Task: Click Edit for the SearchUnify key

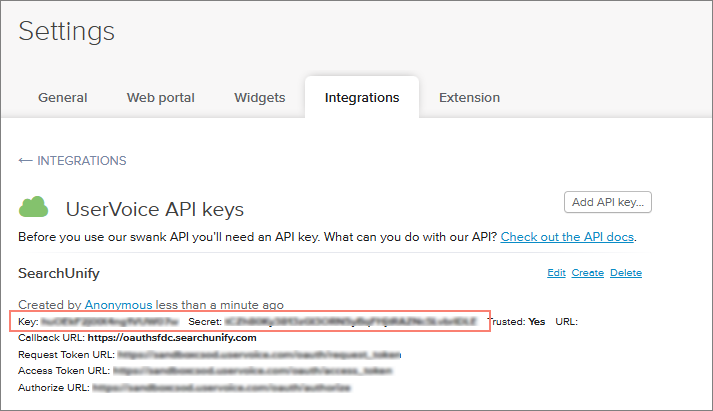Action: click(556, 273)
